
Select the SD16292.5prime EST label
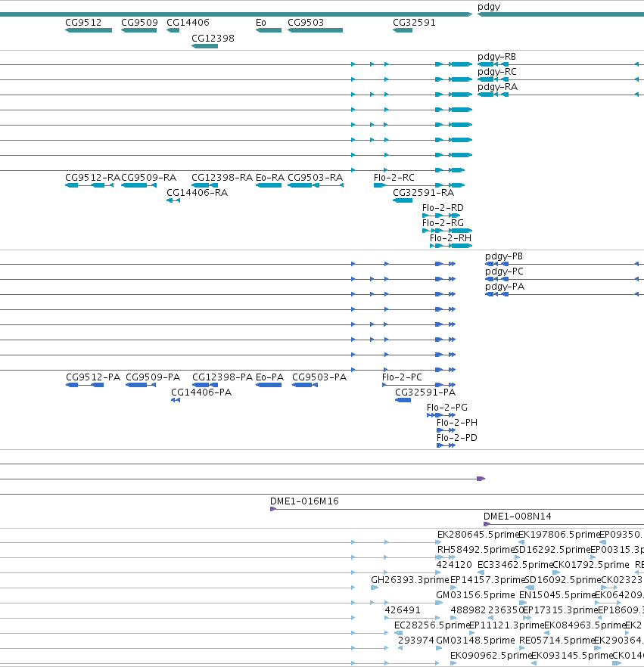(552, 550)
